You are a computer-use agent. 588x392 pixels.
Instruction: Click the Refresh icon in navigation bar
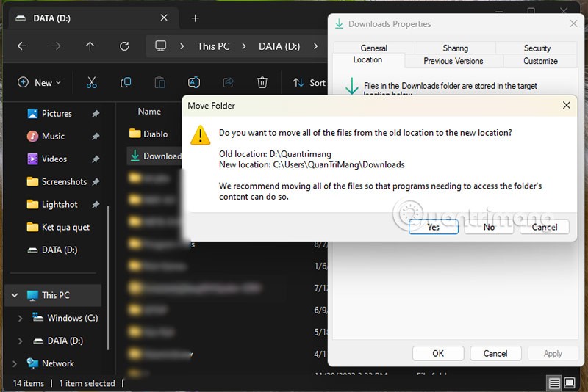(124, 46)
